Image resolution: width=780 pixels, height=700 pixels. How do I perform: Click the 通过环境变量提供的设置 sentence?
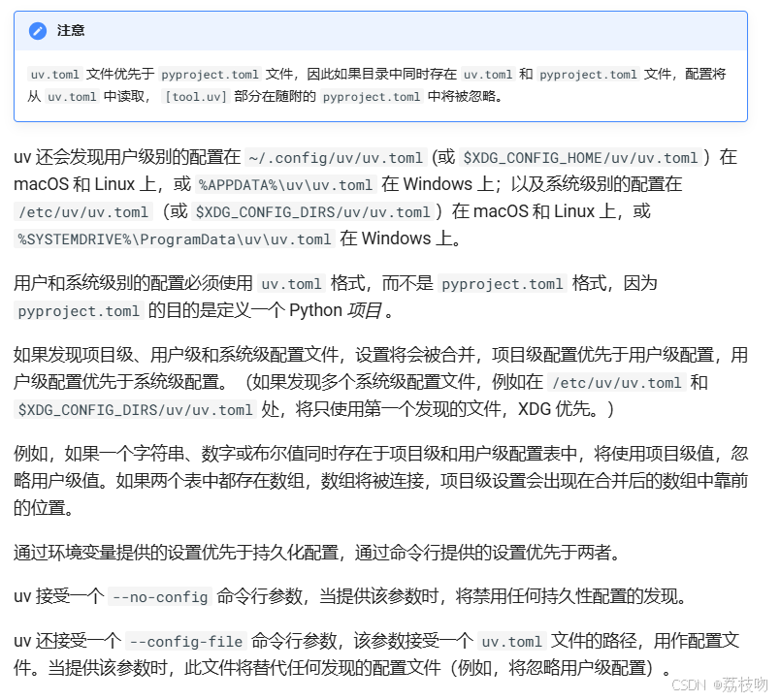pyautogui.click(x=317, y=553)
